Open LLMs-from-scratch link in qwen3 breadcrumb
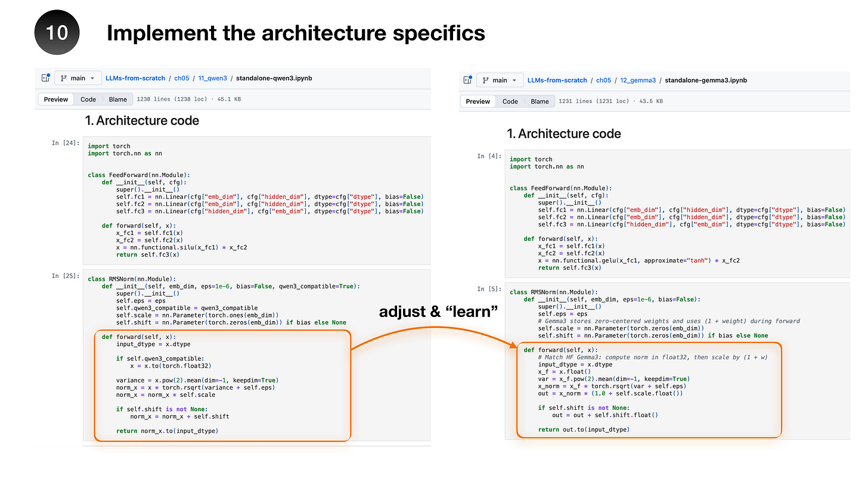Screen dimensions: 868x488 pyautogui.click(x=137, y=78)
